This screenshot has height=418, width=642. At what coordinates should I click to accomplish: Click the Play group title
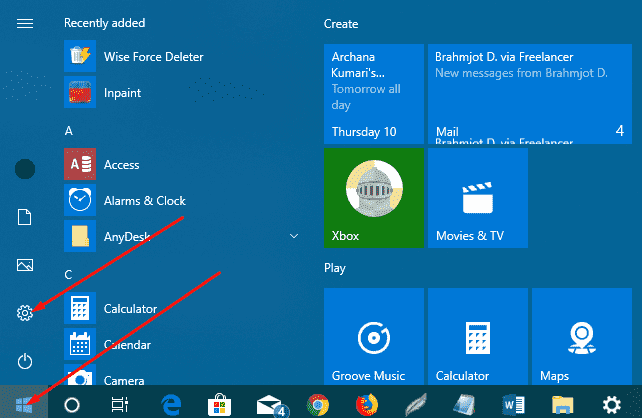pyautogui.click(x=335, y=268)
